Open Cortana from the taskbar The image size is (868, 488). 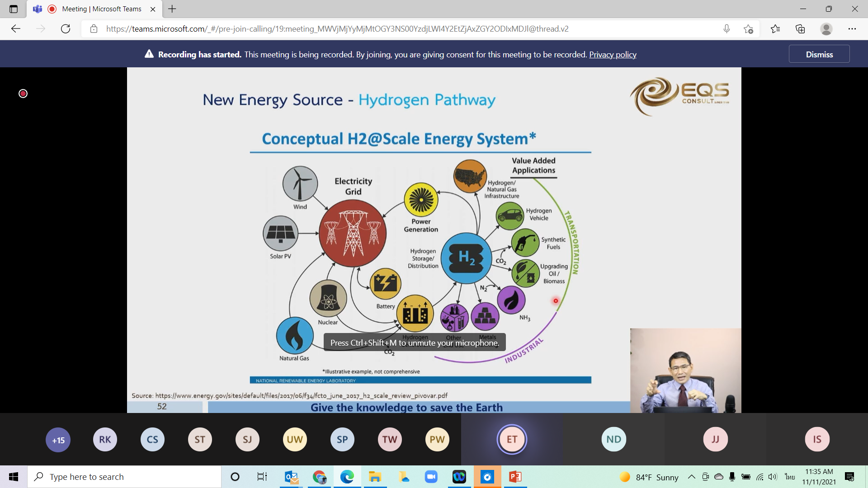235,477
